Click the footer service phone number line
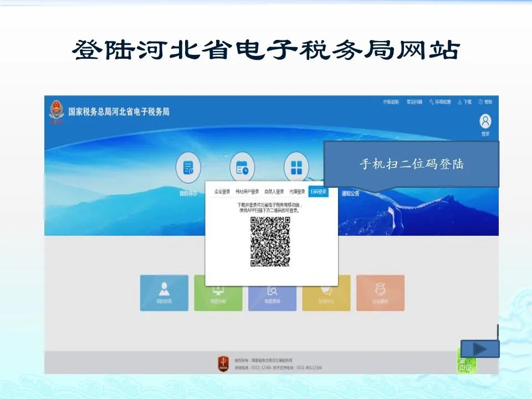 [x=278, y=368]
